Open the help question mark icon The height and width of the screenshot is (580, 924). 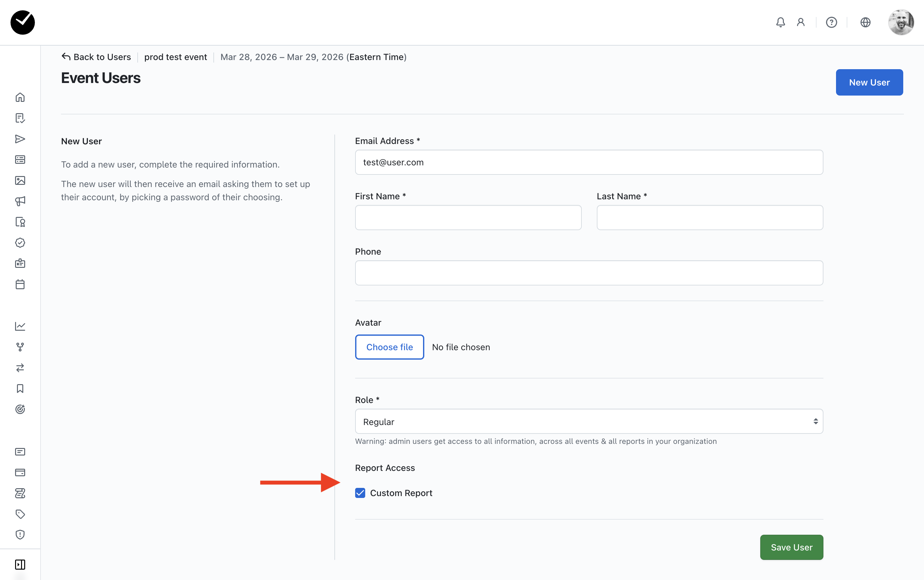pos(831,22)
